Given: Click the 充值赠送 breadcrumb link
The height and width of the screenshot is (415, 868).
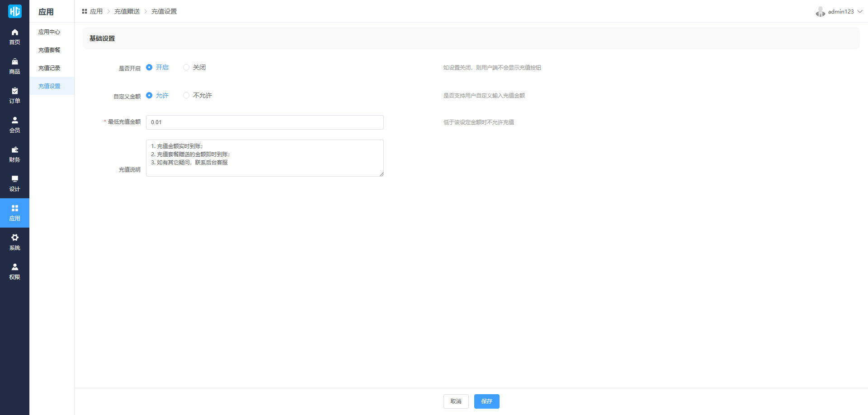Looking at the screenshot, I should click(127, 11).
